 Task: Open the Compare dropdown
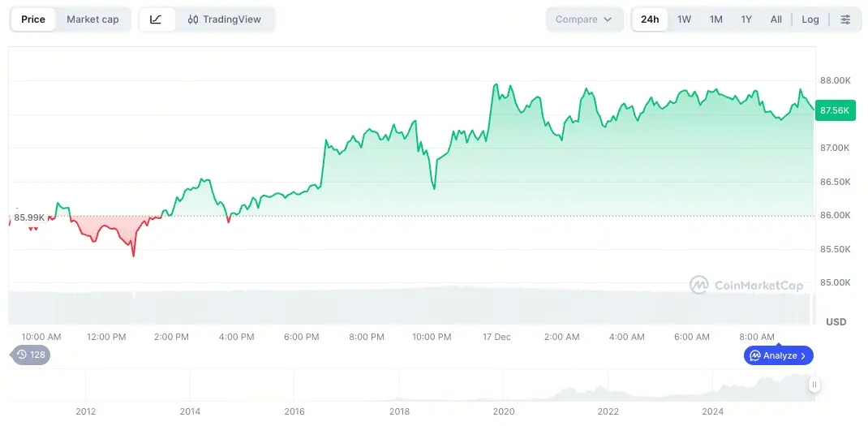pyautogui.click(x=584, y=19)
